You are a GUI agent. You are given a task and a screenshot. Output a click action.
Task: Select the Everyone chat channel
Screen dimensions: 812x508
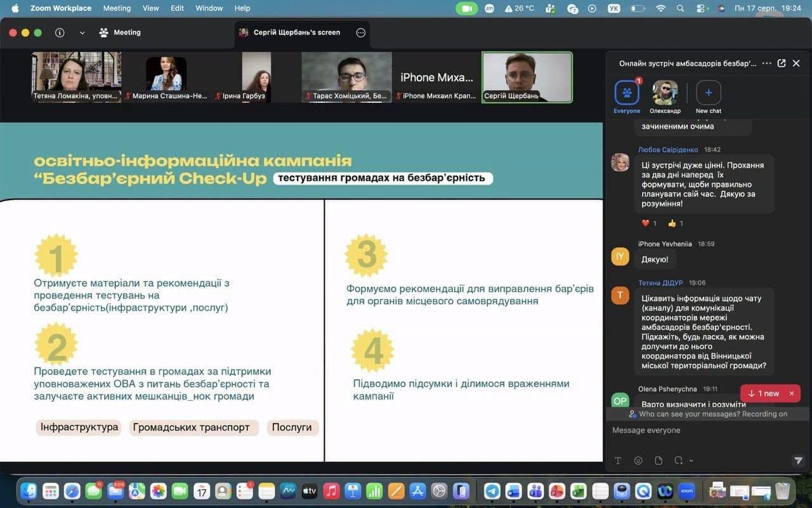627,97
